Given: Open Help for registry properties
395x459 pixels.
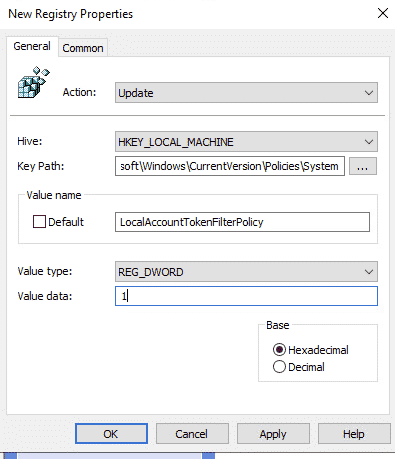Looking at the screenshot, I should [354, 434].
